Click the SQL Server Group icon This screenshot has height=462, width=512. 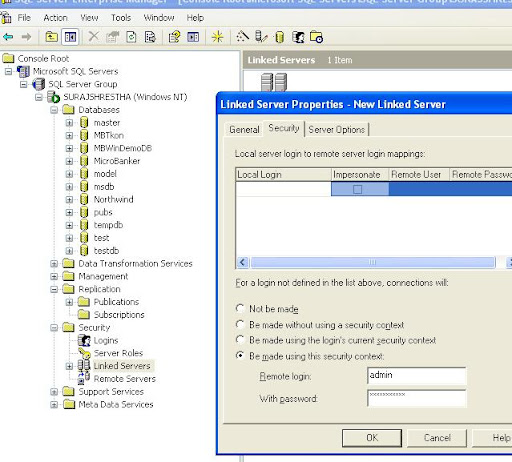click(38, 84)
